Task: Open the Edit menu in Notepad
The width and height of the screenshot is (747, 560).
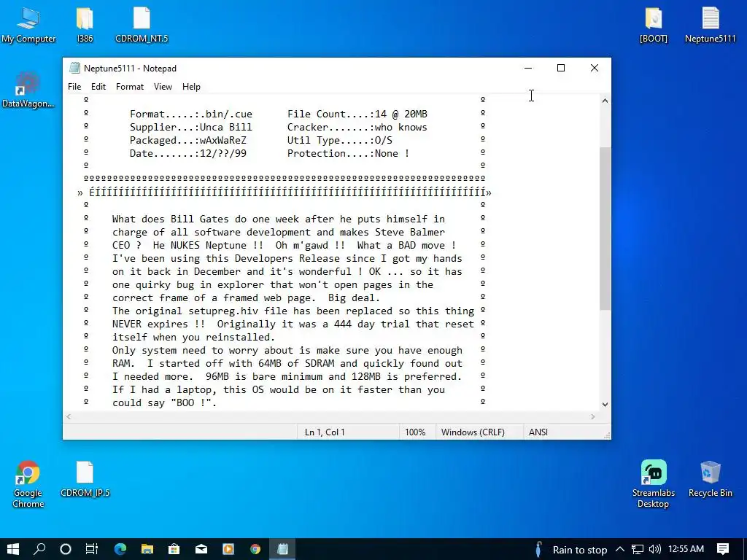Action: pyautogui.click(x=98, y=87)
